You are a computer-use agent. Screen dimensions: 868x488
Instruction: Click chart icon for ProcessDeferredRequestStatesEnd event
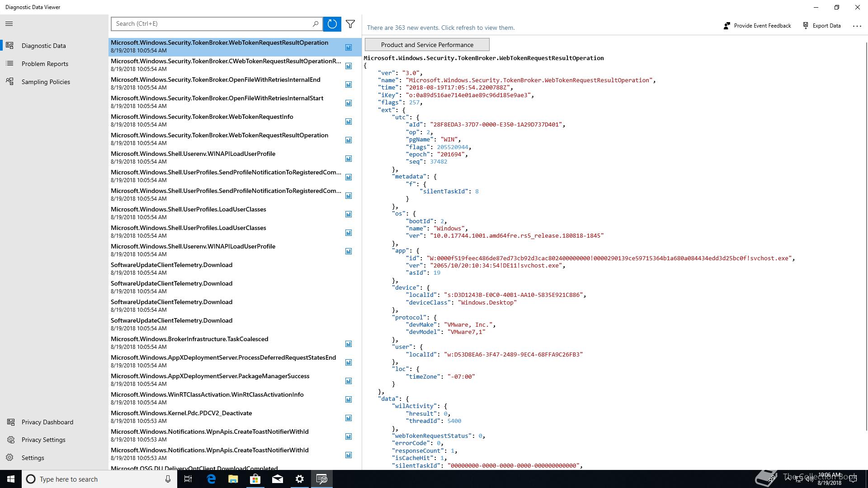pyautogui.click(x=349, y=362)
